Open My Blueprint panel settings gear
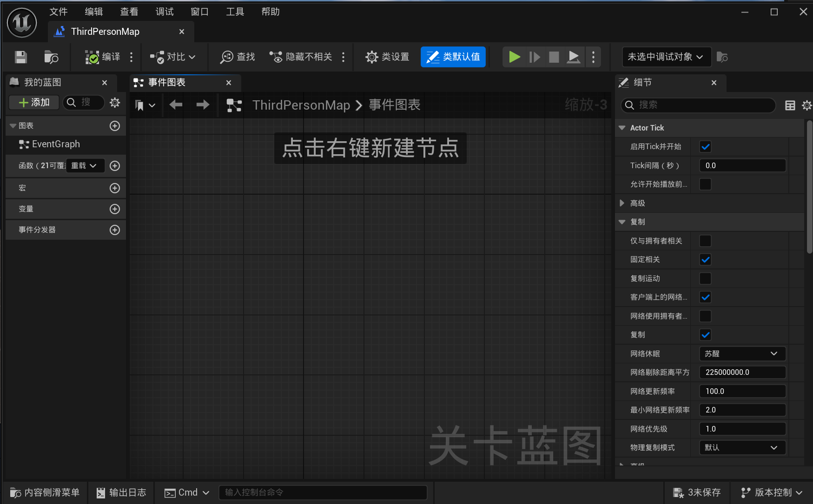 point(115,102)
